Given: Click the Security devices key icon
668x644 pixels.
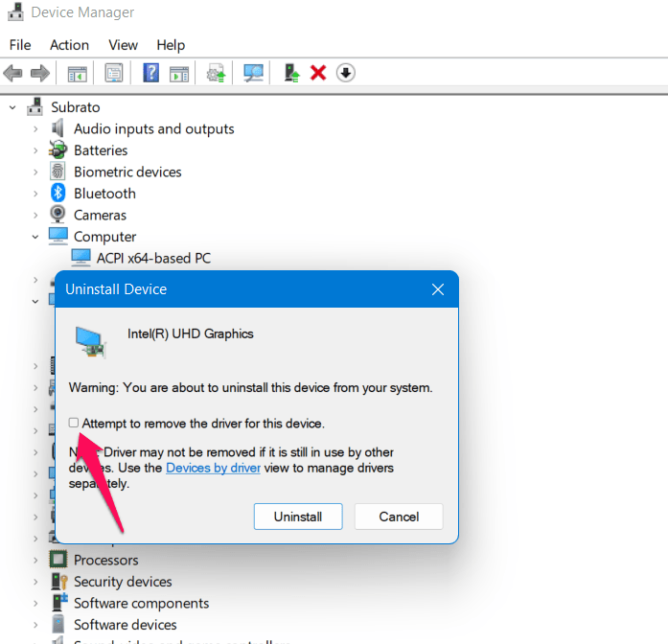Looking at the screenshot, I should pyautogui.click(x=59, y=581).
